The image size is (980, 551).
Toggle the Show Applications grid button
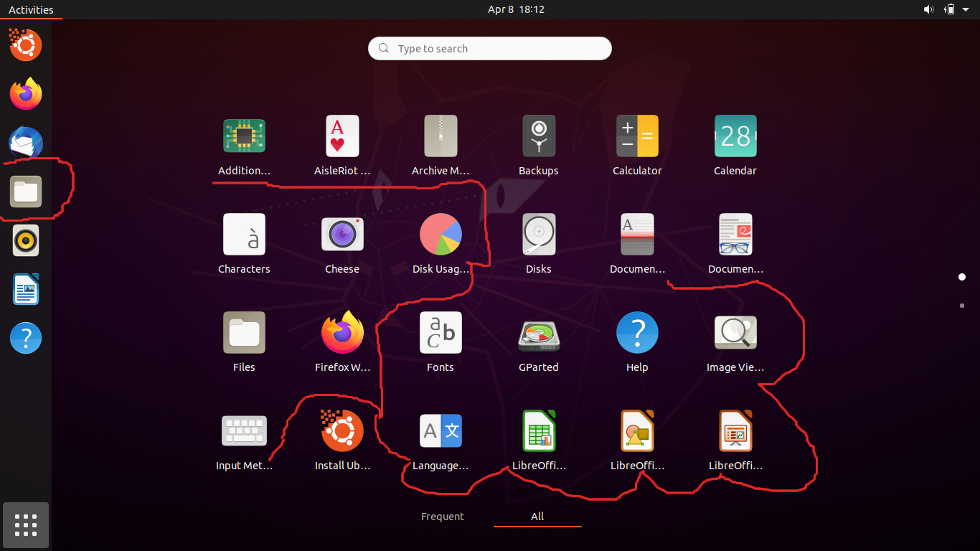[x=26, y=525]
